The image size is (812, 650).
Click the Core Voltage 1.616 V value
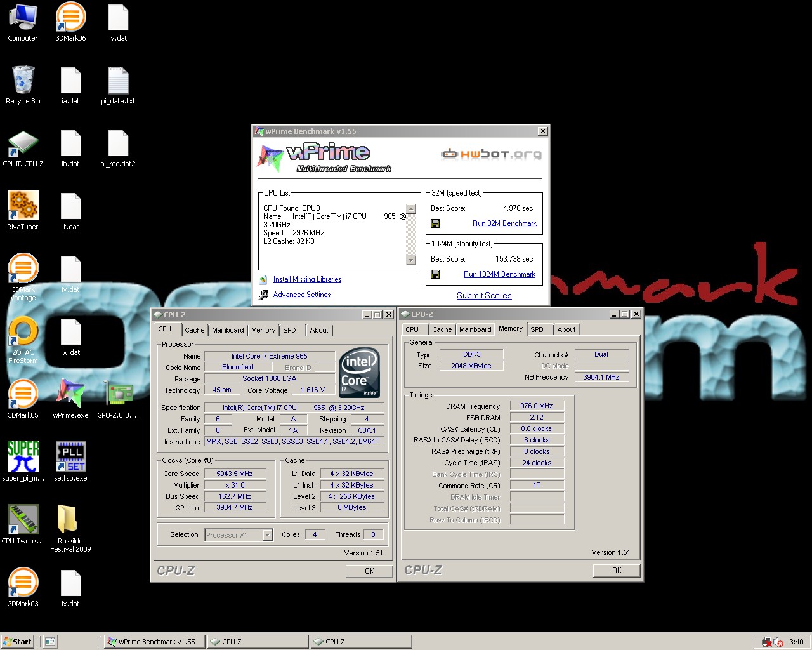coord(313,390)
